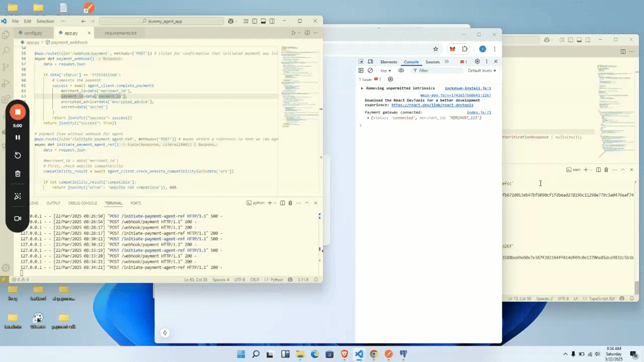This screenshot has height=362, width=644.
Task: Open the 'top' JavaScript context dropdown
Action: click(x=386, y=70)
